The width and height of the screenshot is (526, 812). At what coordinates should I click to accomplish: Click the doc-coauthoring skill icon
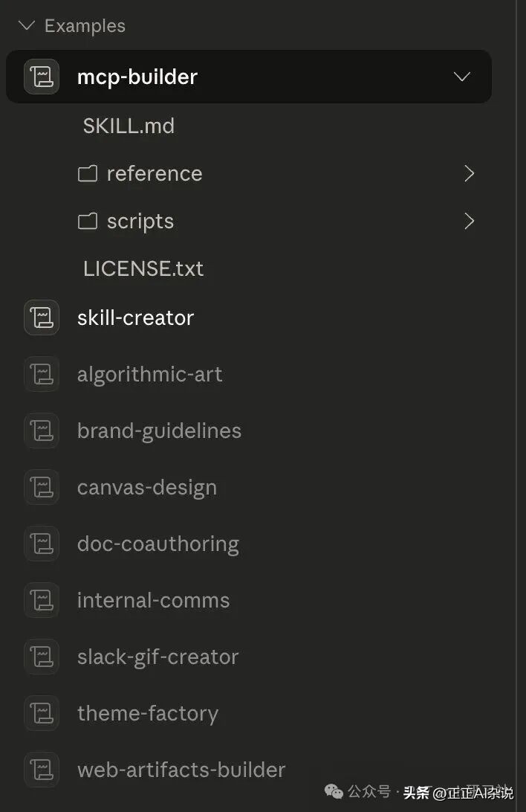(x=42, y=544)
